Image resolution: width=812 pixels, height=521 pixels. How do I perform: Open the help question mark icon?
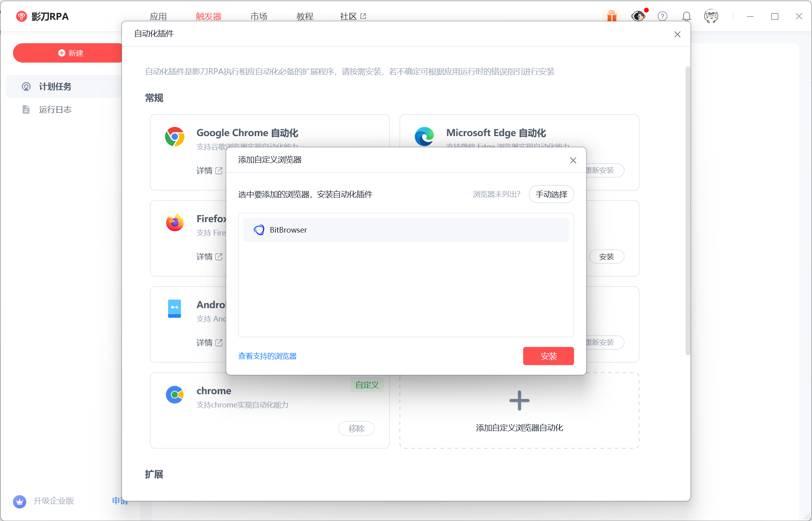point(662,16)
